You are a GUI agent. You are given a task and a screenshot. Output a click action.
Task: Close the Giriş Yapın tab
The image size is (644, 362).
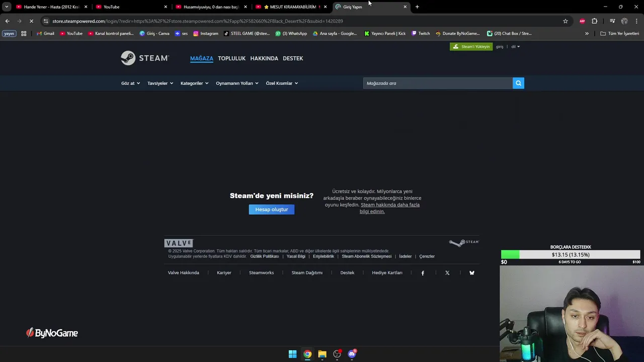405,7
